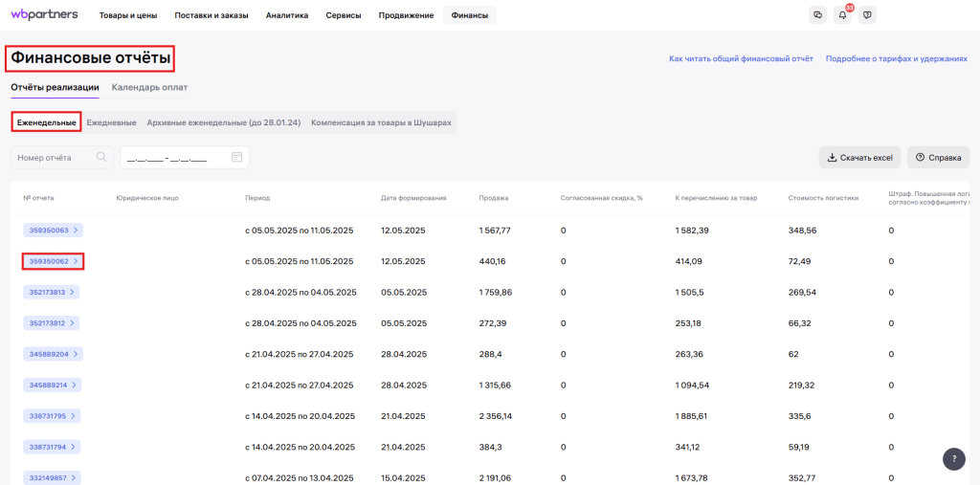980x485 pixels.
Task: Switch to Отчёты реализации tab
Action: (x=55, y=87)
